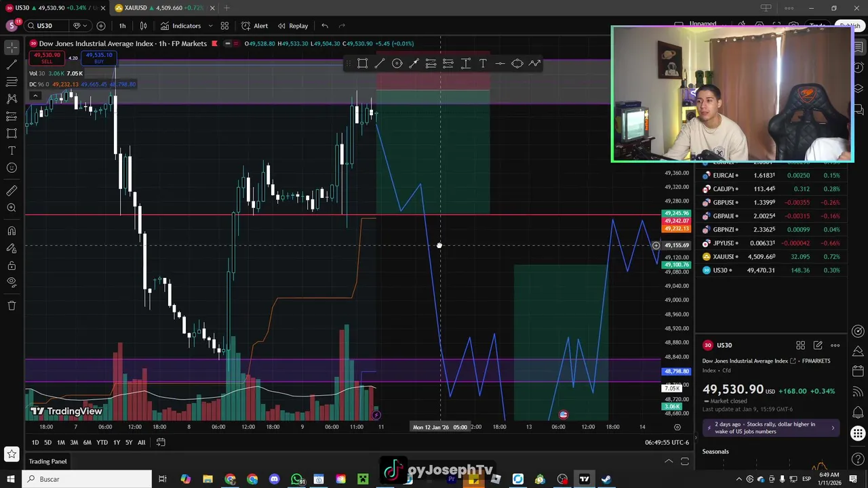Open a new browser tab with plus
Screen dimensions: 868x488
coord(226,8)
